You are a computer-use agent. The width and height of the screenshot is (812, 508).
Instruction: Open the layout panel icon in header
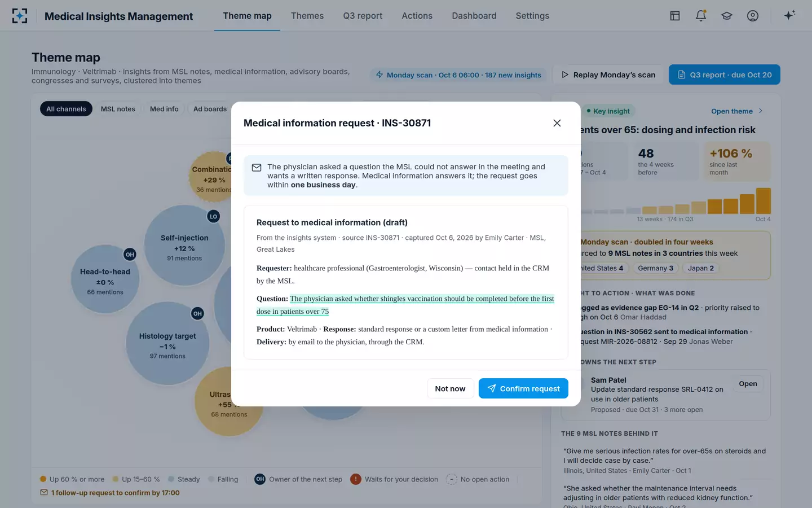point(675,16)
